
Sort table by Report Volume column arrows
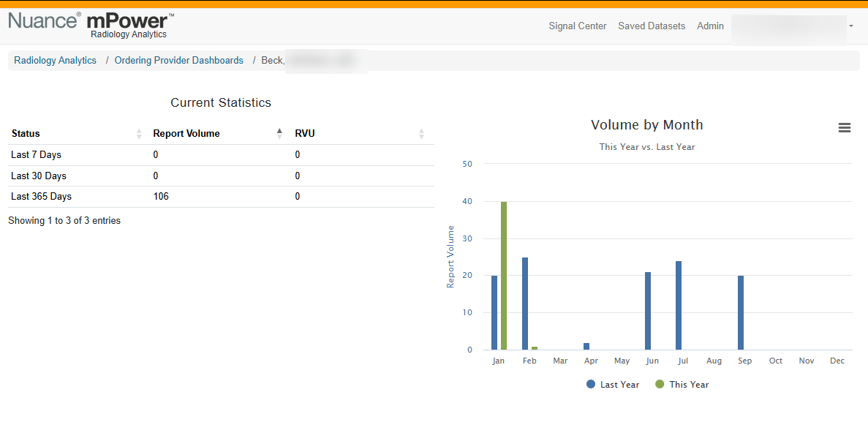[279, 133]
